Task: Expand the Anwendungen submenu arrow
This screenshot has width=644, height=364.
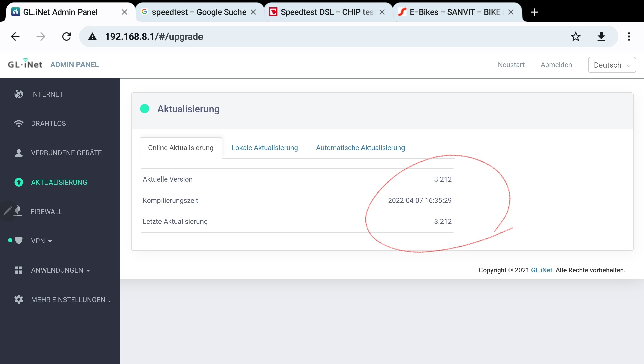Action: click(88, 271)
